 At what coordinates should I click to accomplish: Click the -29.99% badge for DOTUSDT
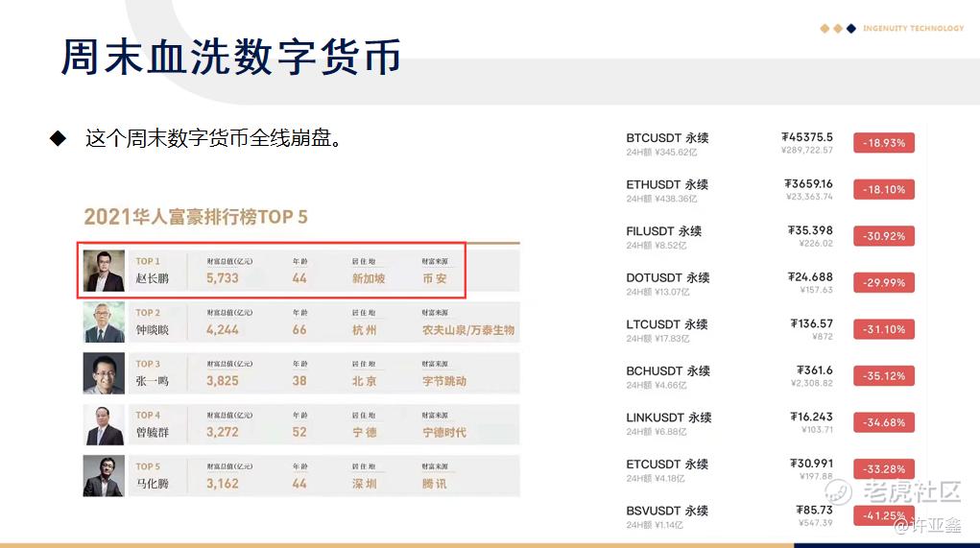pos(884,282)
